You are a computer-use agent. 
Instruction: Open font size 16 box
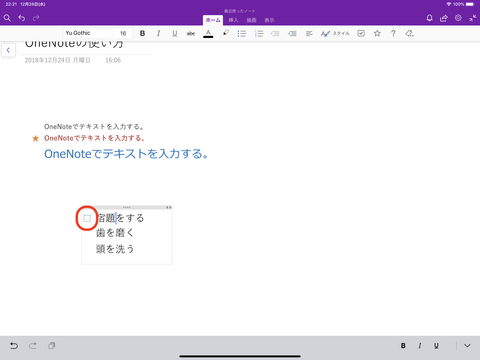(123, 33)
